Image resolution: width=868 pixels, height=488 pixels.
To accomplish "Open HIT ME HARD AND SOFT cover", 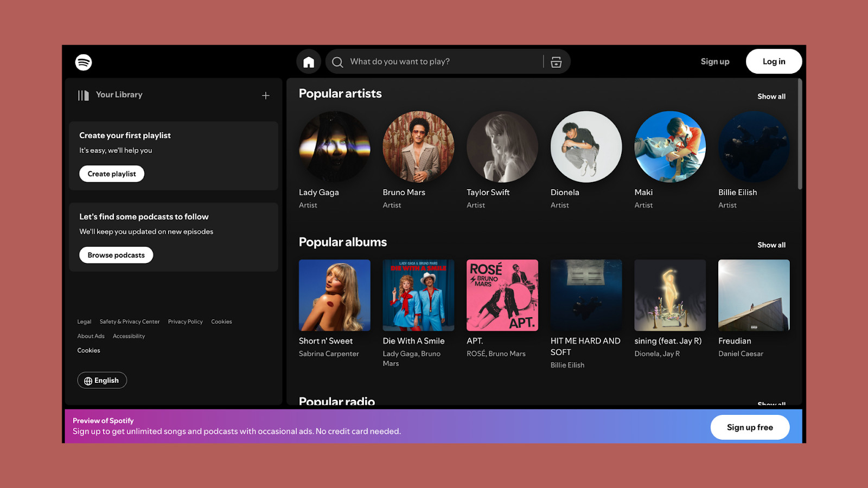I will (x=586, y=296).
